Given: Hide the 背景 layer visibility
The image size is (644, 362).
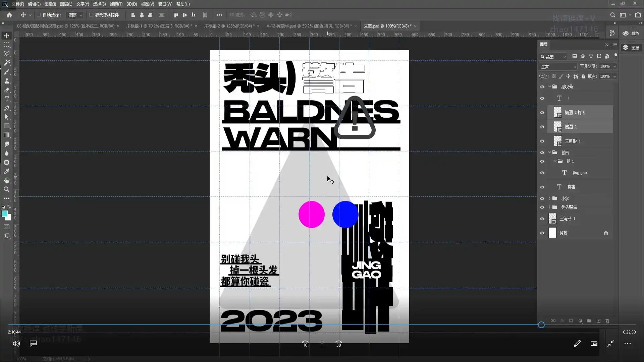Looking at the screenshot, I should (542, 233).
